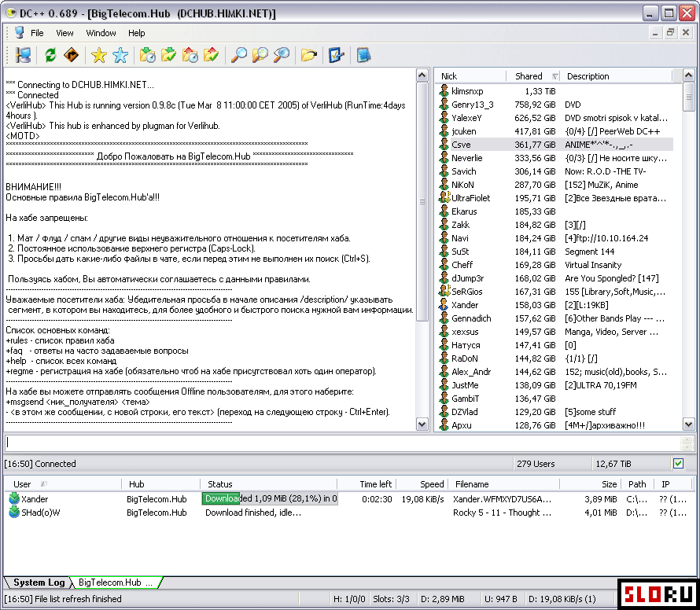Click the Open File List folder icon
This screenshot has height=610, width=700.
tap(308, 55)
